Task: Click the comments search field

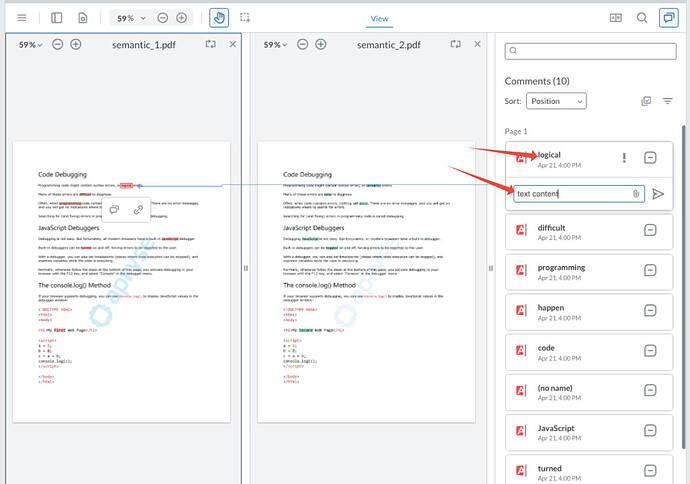Action: point(591,51)
